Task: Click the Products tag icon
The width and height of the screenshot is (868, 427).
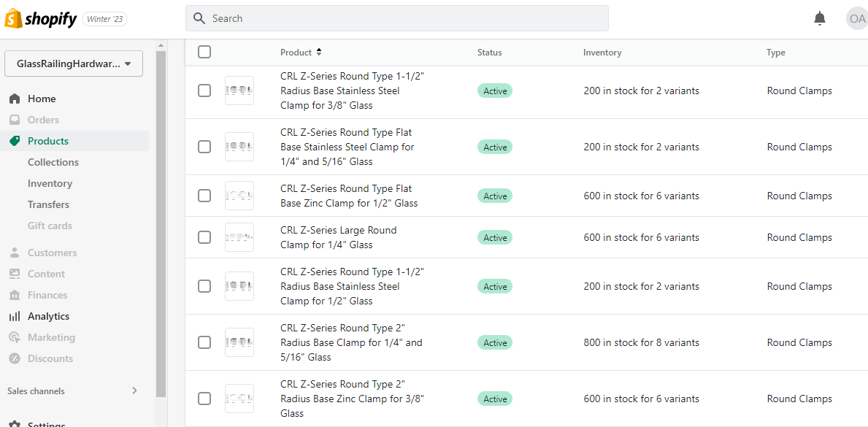Action: 15,141
